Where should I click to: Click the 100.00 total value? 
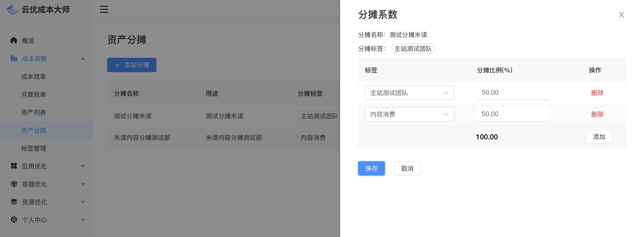(487, 137)
